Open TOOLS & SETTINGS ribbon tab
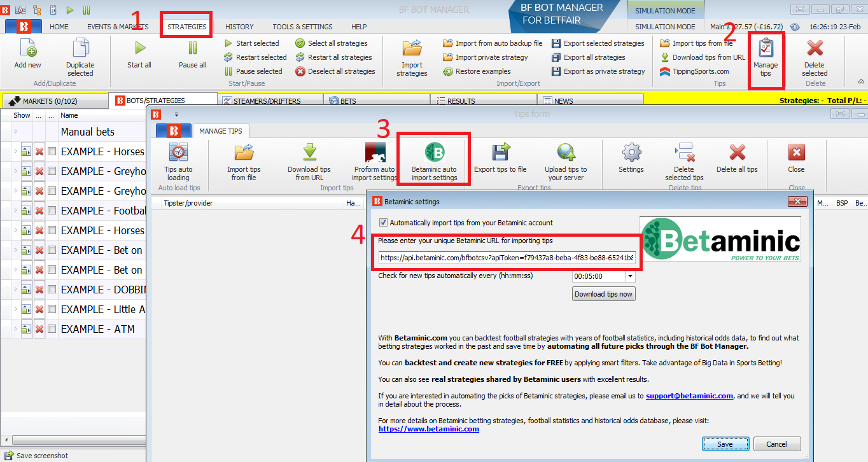868x462 pixels. tap(302, 27)
